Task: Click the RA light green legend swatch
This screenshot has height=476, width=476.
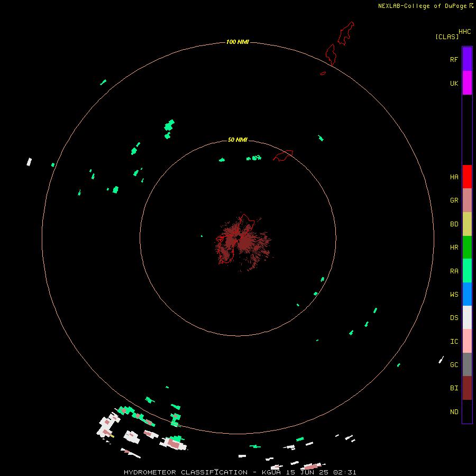Action: (467, 271)
